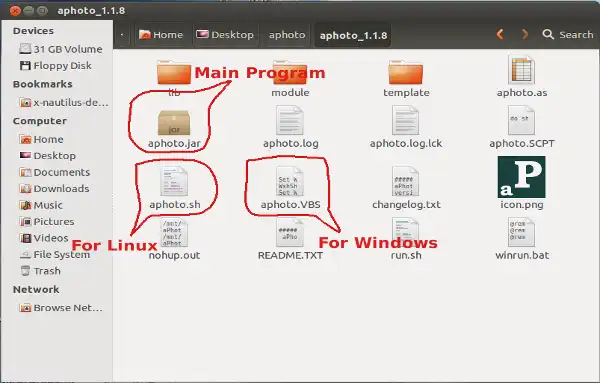The width and height of the screenshot is (600, 383).
Task: Select the aphoto.jar package icon
Action: [174, 122]
